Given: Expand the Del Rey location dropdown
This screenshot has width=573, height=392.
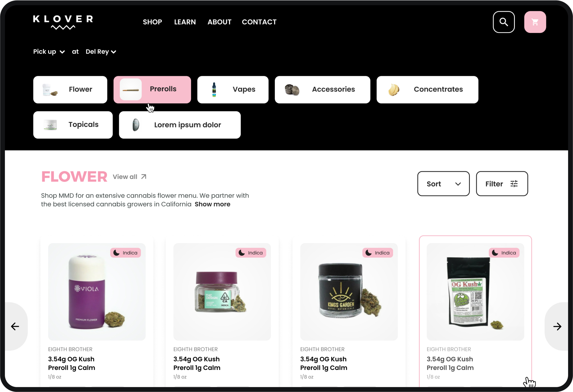Looking at the screenshot, I should [101, 52].
